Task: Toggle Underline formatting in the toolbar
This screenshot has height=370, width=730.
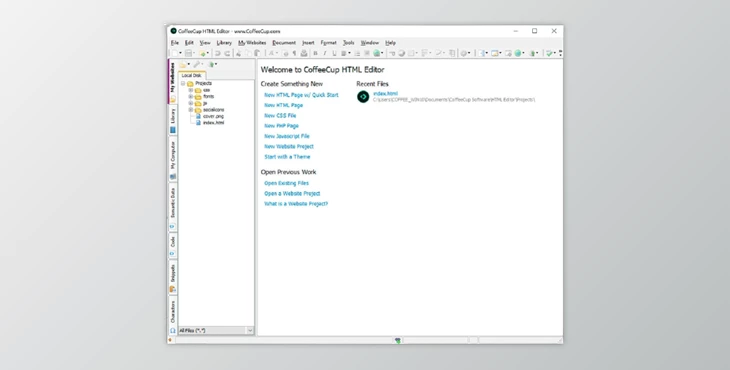Action: click(334, 54)
